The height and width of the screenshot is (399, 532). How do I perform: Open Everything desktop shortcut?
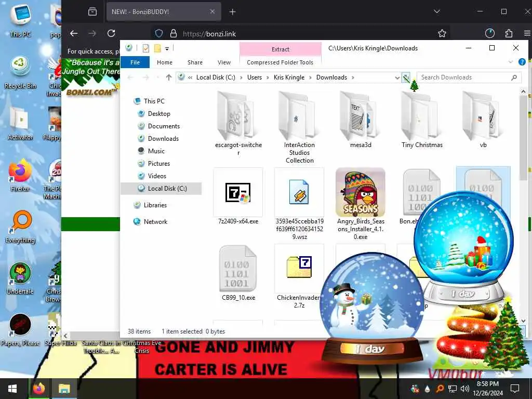pos(20,227)
